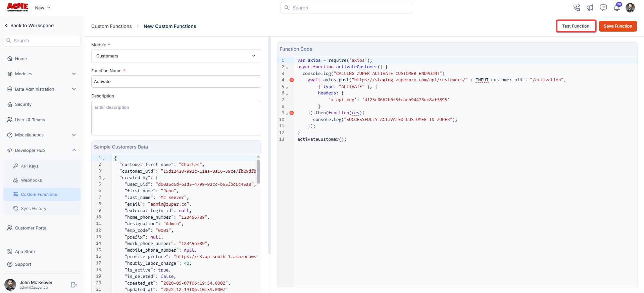Click Back to Workspace link
This screenshot has width=644, height=293.
coord(32,26)
